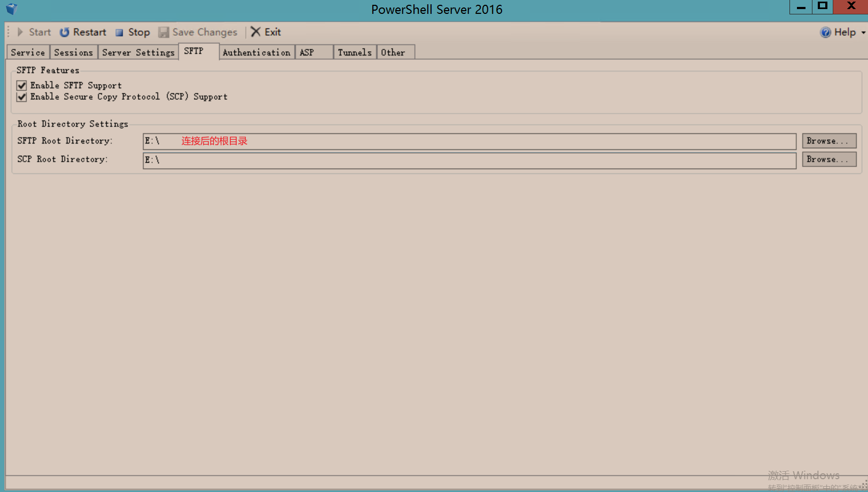Image resolution: width=868 pixels, height=492 pixels.
Task: Open the Service tab
Action: (x=28, y=52)
